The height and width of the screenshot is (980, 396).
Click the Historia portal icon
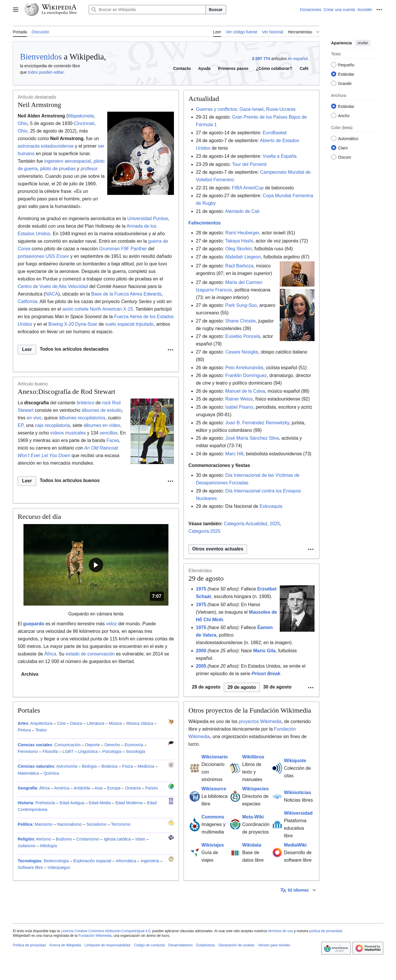pyautogui.click(x=171, y=801)
